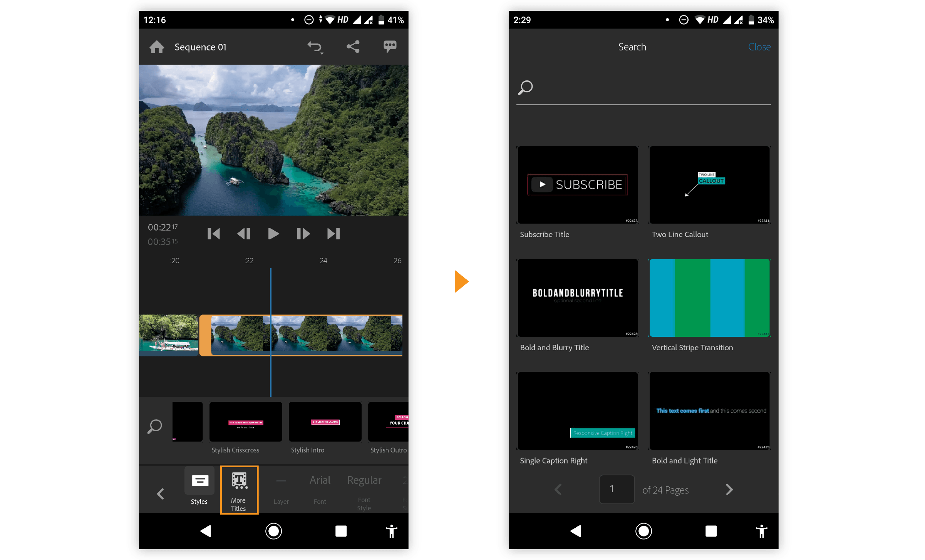Choose the Vertical Stripe Transition template
This screenshot has width=925, height=560.
pos(709,298)
